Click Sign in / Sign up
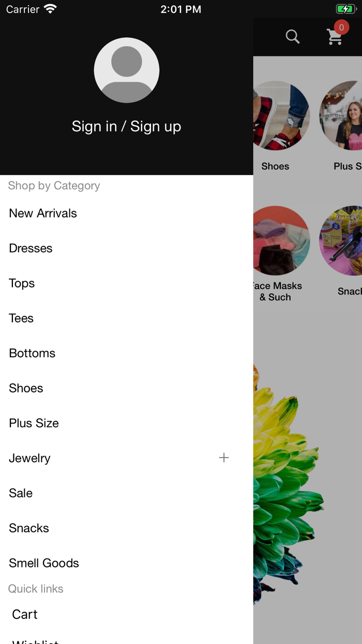The width and height of the screenshot is (362, 644). 127,126
